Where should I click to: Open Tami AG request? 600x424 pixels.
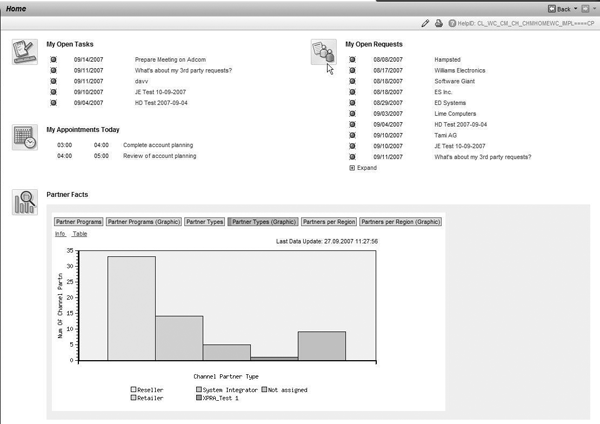coord(445,135)
